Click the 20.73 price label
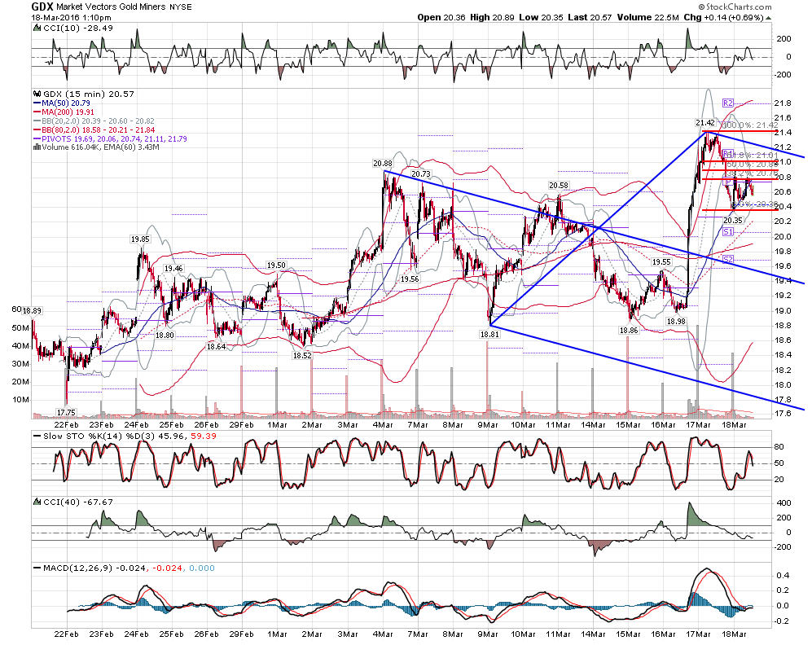Screen dimensions: 812x645 click(x=420, y=174)
